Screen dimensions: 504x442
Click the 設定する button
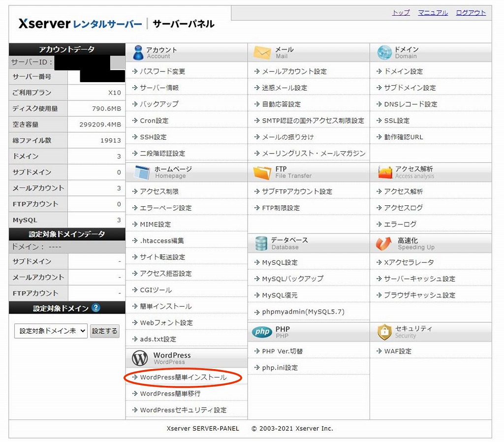(x=104, y=331)
